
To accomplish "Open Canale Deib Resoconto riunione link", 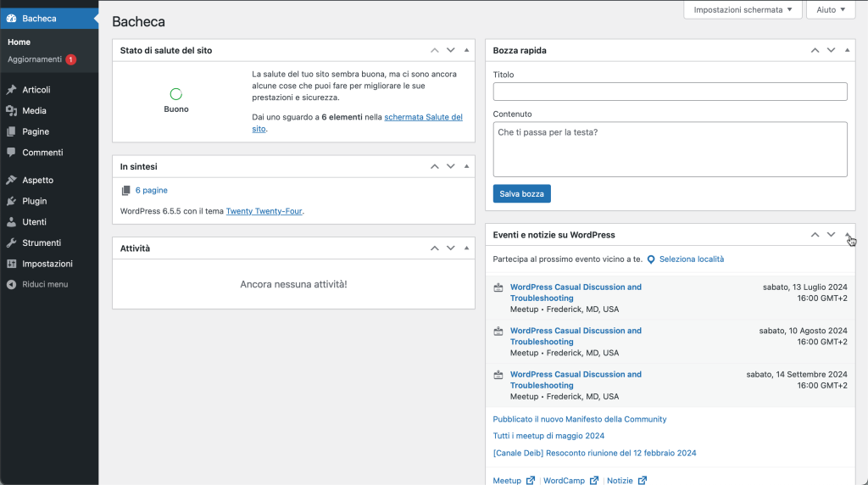I will tap(594, 453).
